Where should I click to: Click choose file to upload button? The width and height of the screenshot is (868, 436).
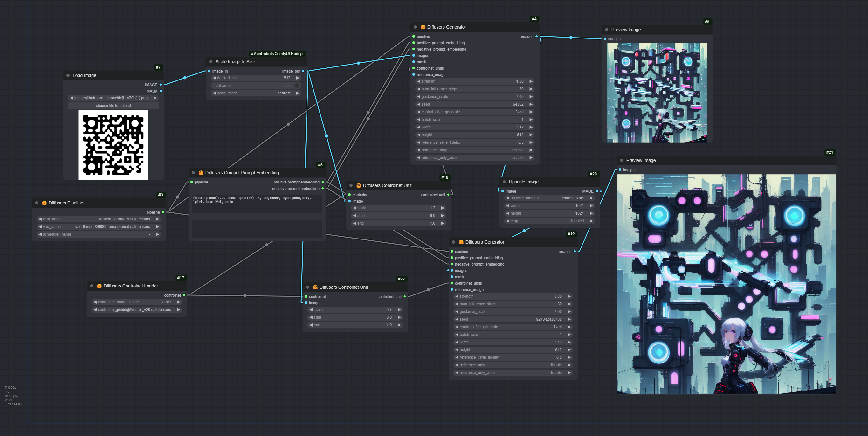113,106
